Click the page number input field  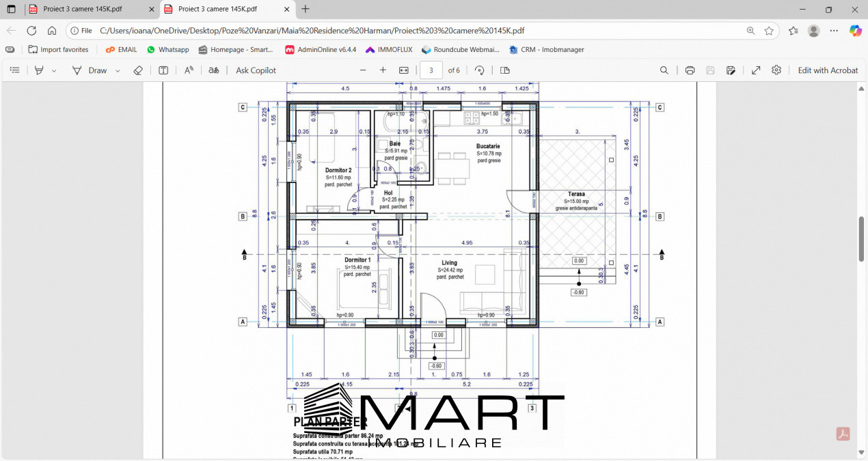pos(431,70)
